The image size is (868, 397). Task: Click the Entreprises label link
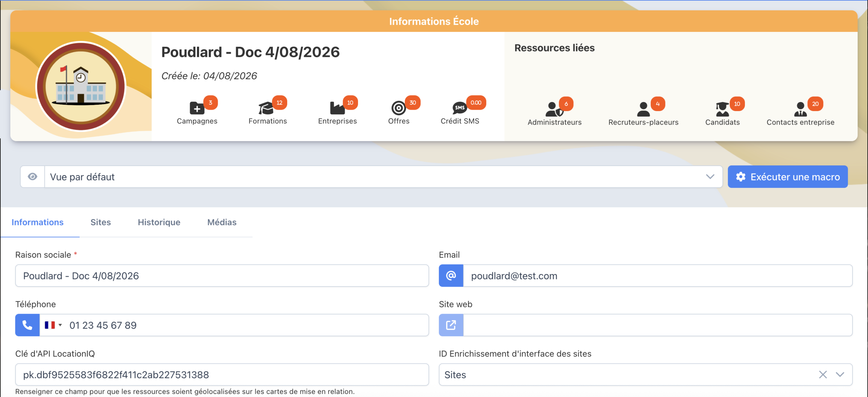(337, 121)
